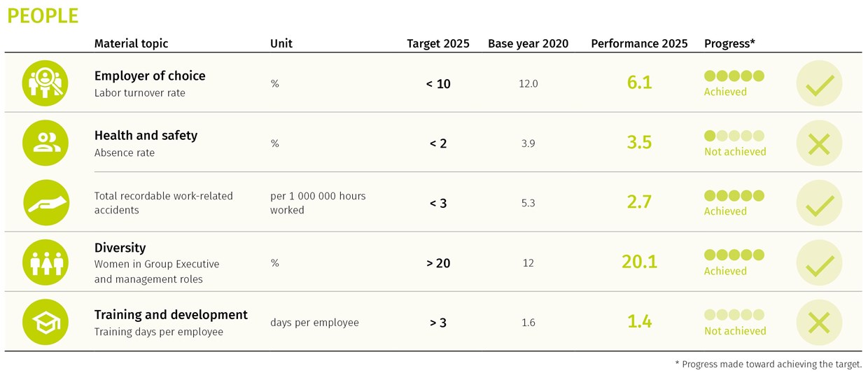Click the Diversity three-people icon

(x=45, y=262)
